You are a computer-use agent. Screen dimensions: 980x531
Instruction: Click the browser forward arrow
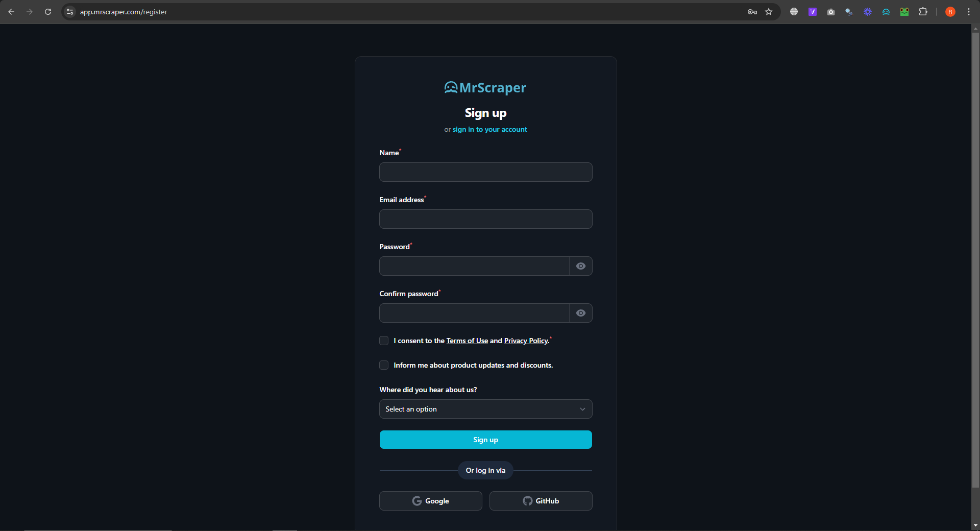click(x=30, y=12)
